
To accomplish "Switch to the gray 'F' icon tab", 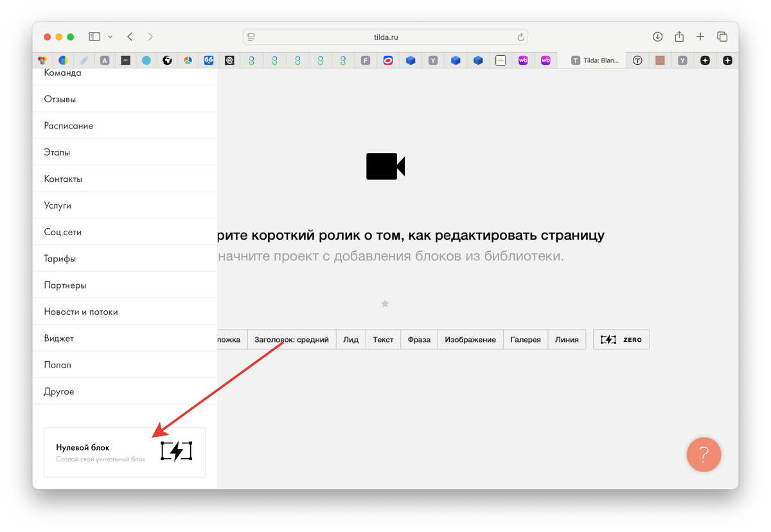I will pos(366,60).
